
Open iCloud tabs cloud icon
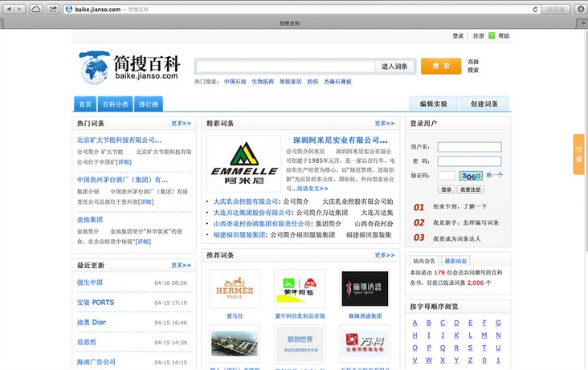36,9
